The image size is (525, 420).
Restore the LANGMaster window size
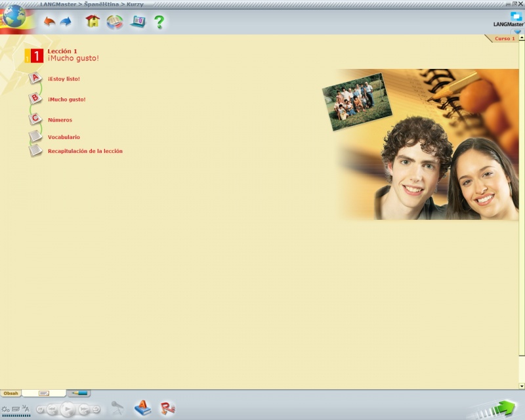tap(514, 4)
